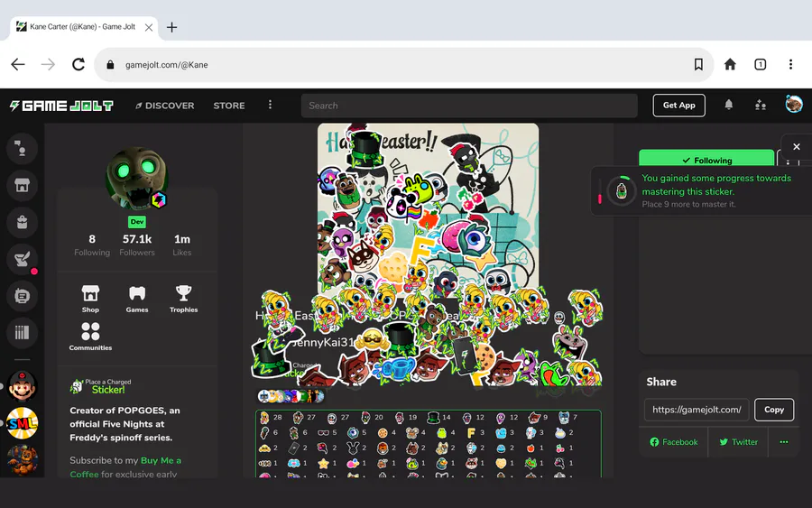The height and width of the screenshot is (508, 812).
Task: Open the chat icon in left sidebar
Action: 22,149
